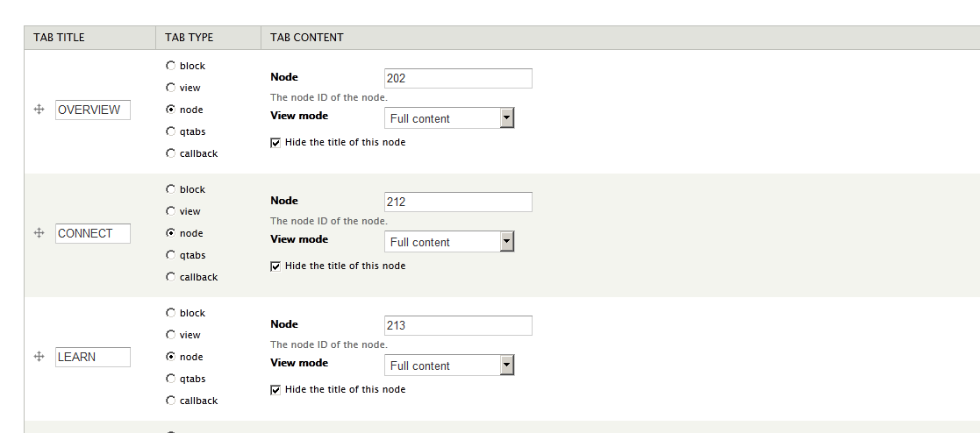Open View mode dropdown for OVERVIEW tab
Image resolution: width=980 pixels, height=433 pixels.
[x=449, y=118]
